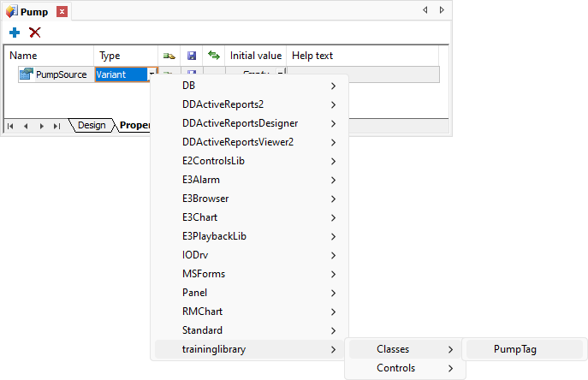Click the PumpSource property icon
Viewport: 588px width, 380px height.
click(26, 74)
